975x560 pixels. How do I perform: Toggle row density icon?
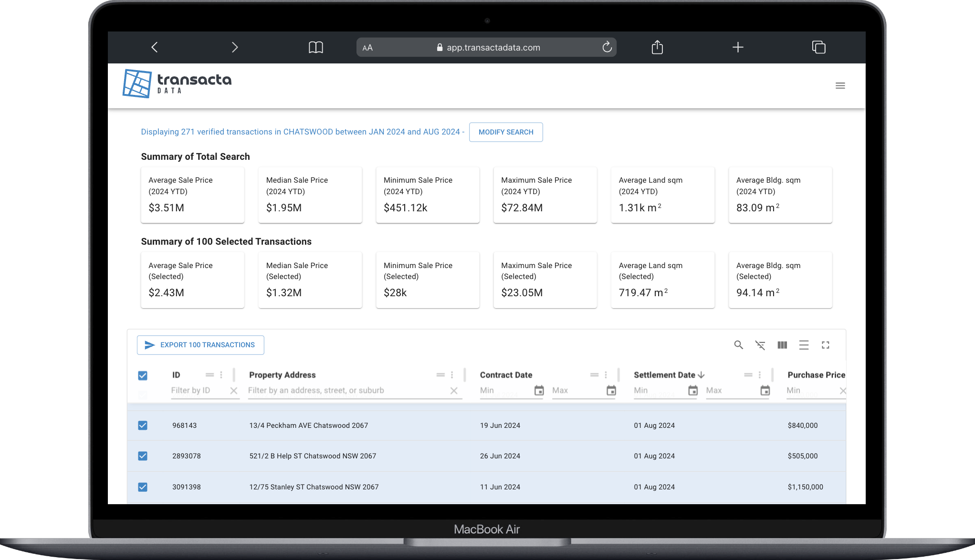(x=804, y=345)
